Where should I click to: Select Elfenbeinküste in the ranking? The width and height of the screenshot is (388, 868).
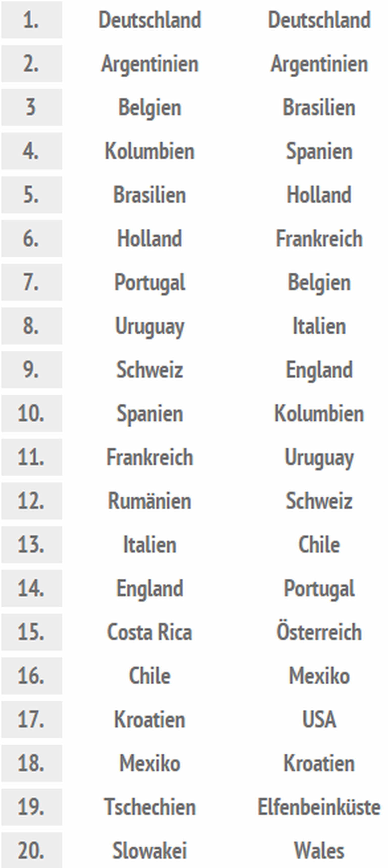click(x=319, y=807)
